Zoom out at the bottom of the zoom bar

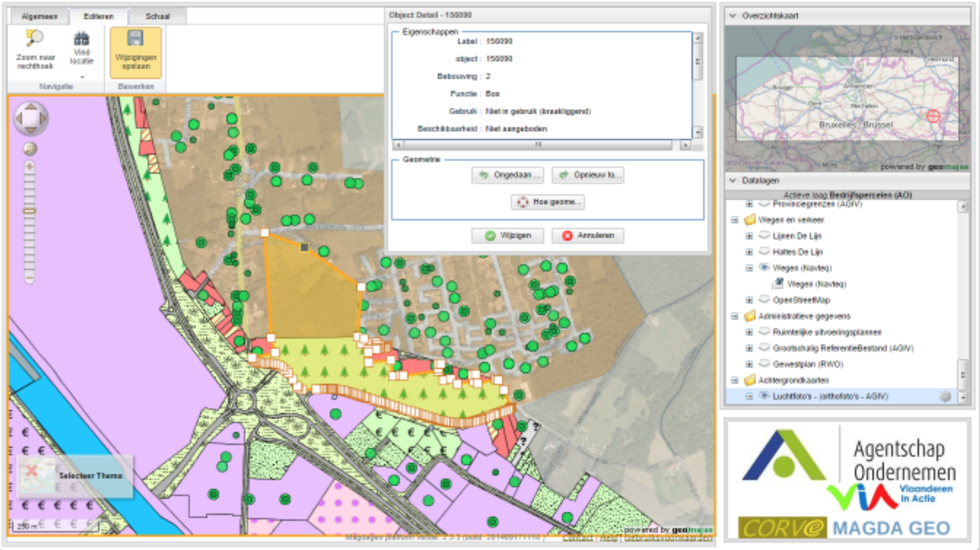coord(30,278)
